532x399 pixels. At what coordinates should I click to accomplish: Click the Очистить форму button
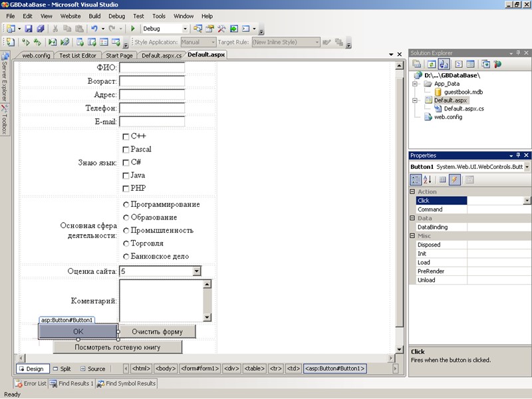pyautogui.click(x=157, y=331)
